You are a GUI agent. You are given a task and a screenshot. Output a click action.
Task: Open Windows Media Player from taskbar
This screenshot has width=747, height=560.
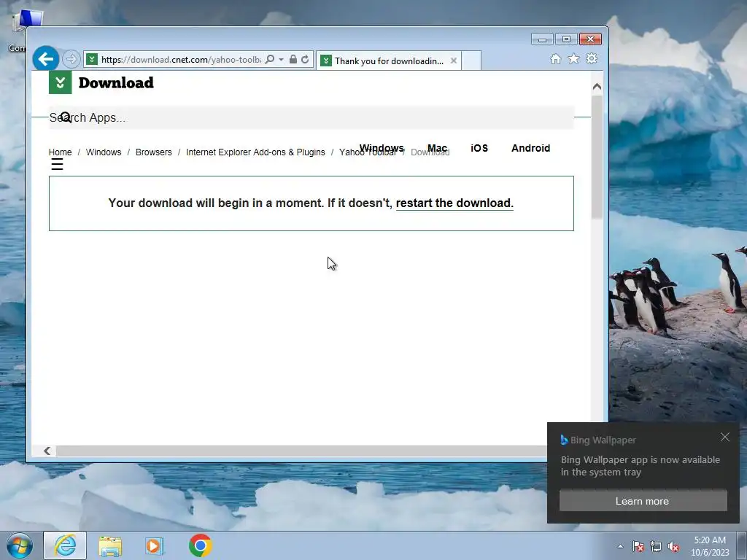coord(155,545)
